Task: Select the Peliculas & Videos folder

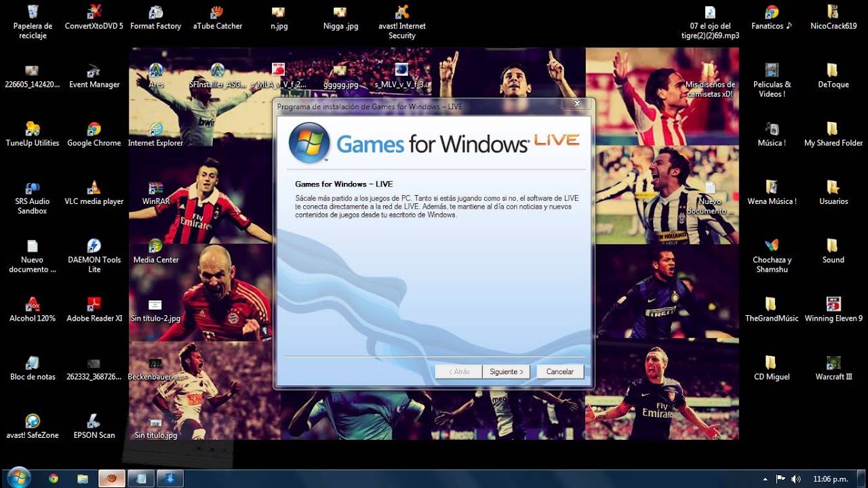Action: 772,81
